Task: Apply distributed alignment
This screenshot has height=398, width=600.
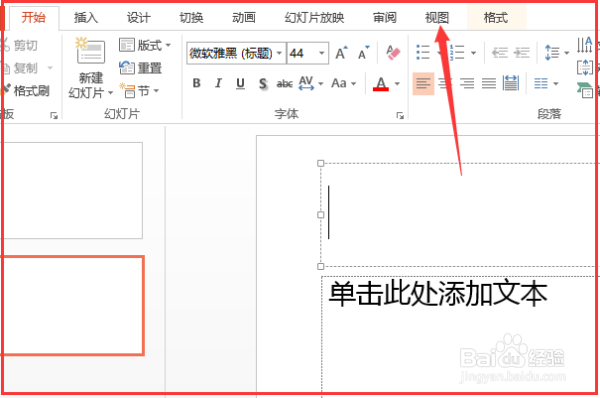Action: point(511,83)
